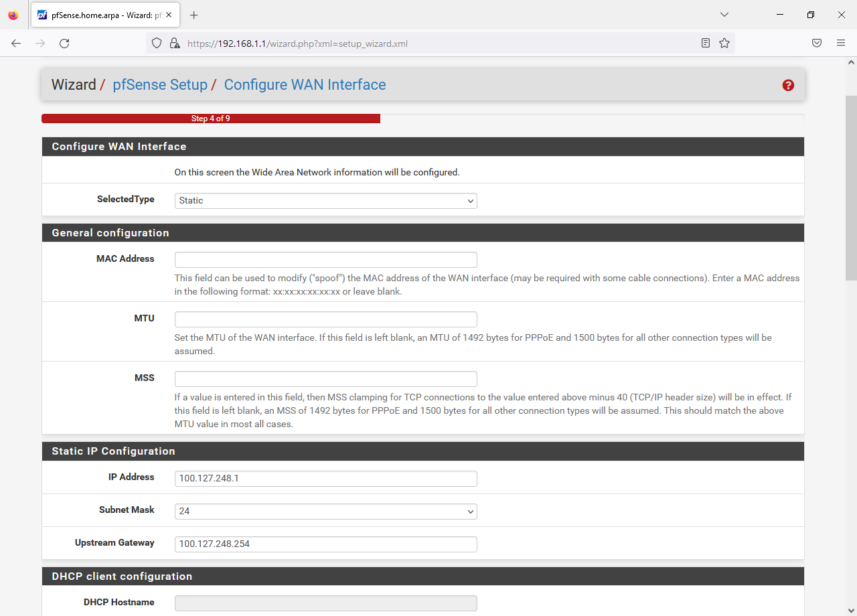Click the pfSense Setup breadcrumb link
The width and height of the screenshot is (857, 616).
(160, 85)
